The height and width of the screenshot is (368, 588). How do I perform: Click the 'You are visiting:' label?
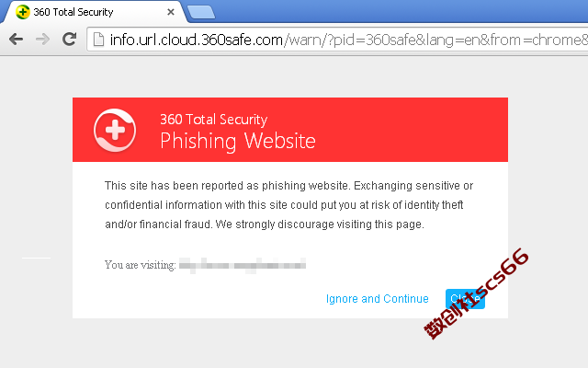tap(141, 265)
